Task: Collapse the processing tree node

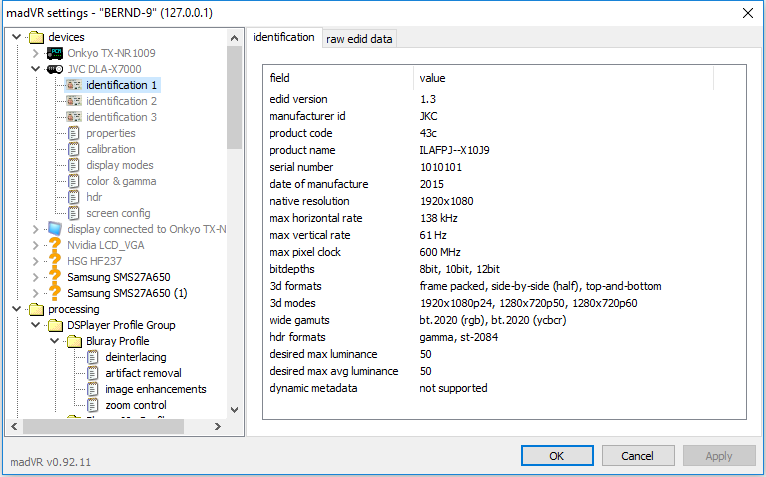Action: coord(17,309)
